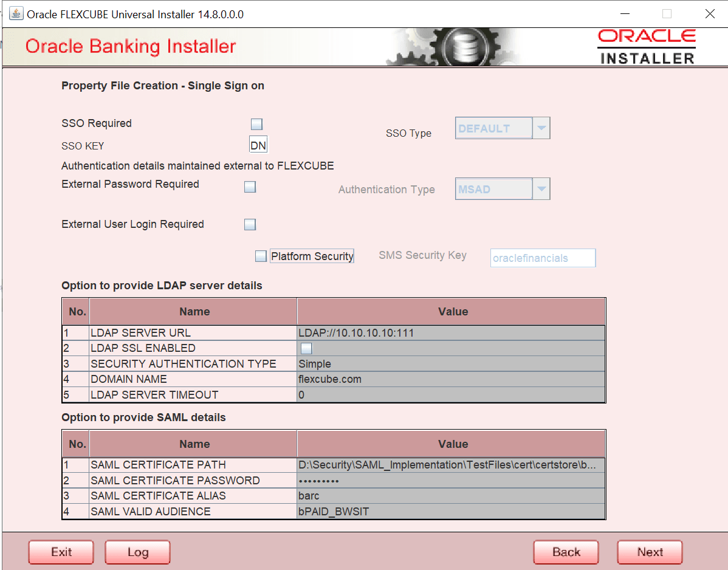Select LDAP SERVER TIMEOUT value 0

coord(451,394)
